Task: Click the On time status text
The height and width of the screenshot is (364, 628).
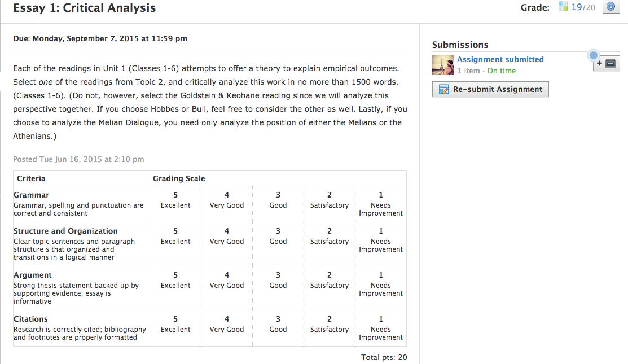Action: [x=501, y=71]
